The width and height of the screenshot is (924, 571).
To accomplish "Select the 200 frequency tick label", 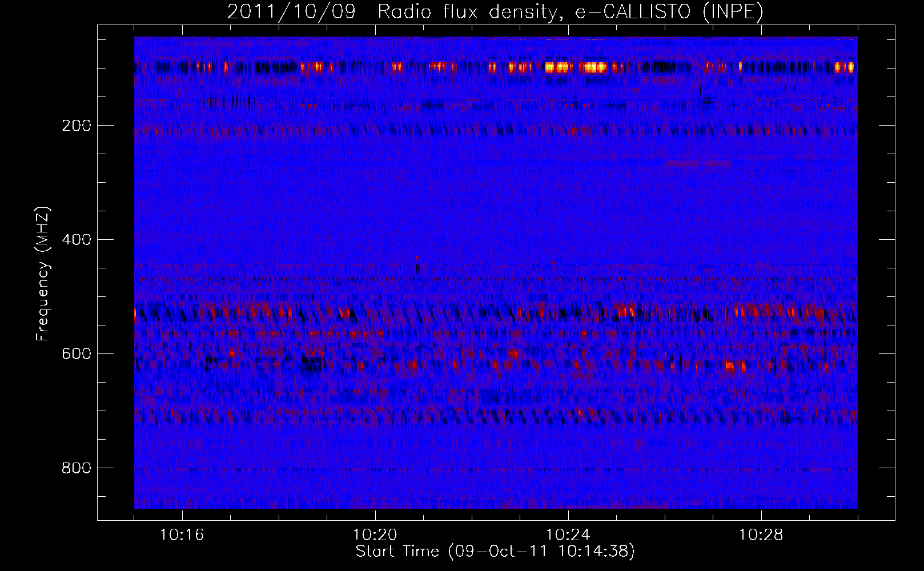I will (x=77, y=126).
